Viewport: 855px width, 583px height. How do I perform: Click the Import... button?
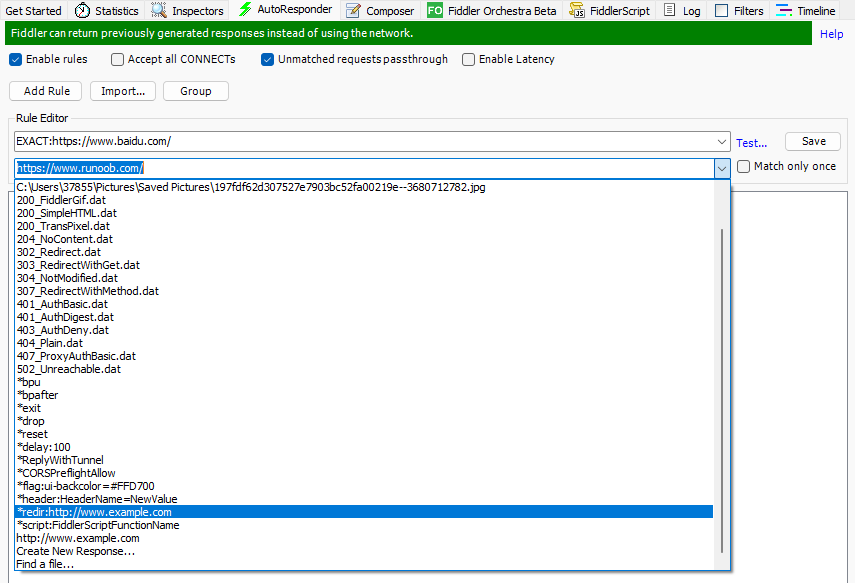pyautogui.click(x=123, y=91)
